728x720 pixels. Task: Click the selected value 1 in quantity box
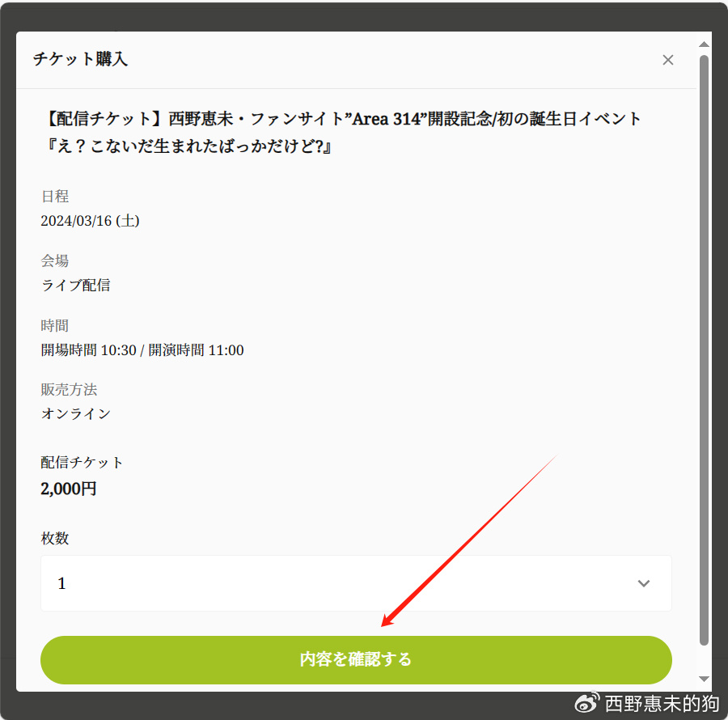[x=61, y=583]
